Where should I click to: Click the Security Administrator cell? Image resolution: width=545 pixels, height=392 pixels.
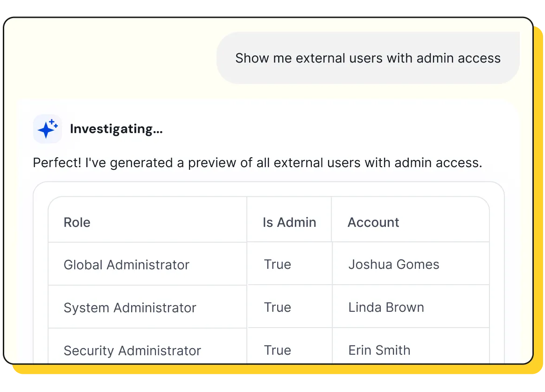[x=132, y=350]
